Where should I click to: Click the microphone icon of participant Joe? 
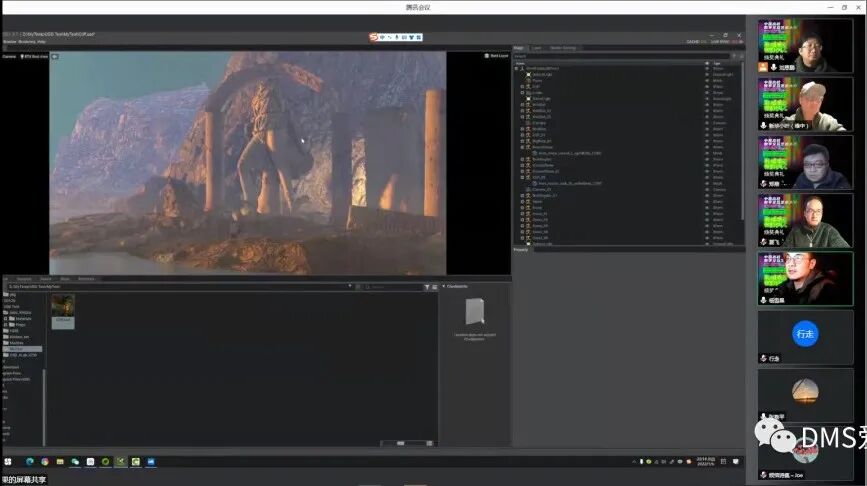click(x=764, y=475)
